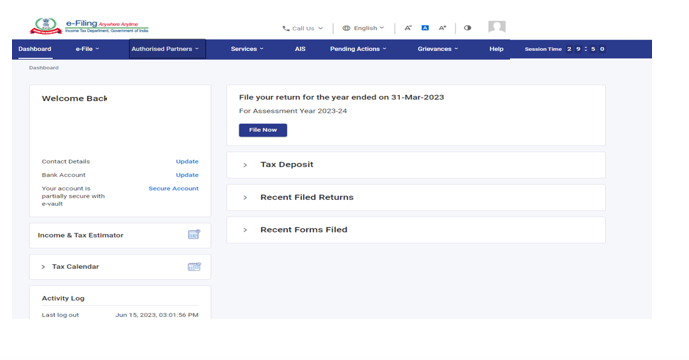Click Update link for Contact Details
The width and height of the screenshot is (689, 360).
tap(187, 161)
